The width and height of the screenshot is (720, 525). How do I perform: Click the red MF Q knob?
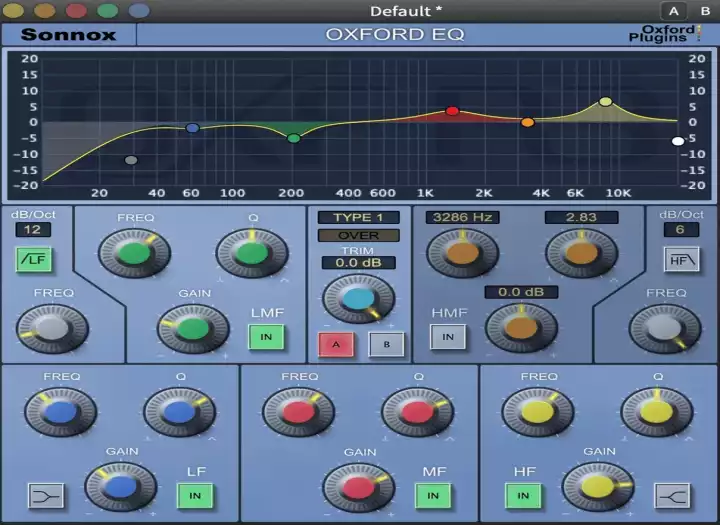point(417,412)
